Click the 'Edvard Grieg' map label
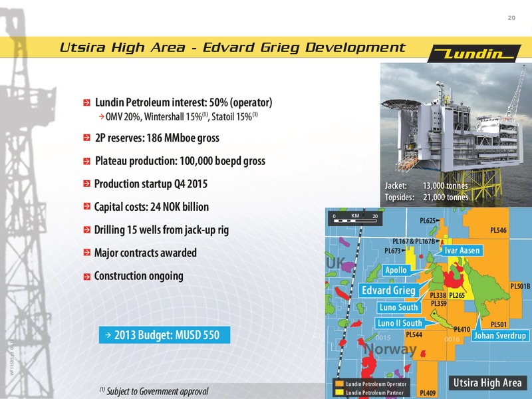Screen dimensions: 532x399 389,291
